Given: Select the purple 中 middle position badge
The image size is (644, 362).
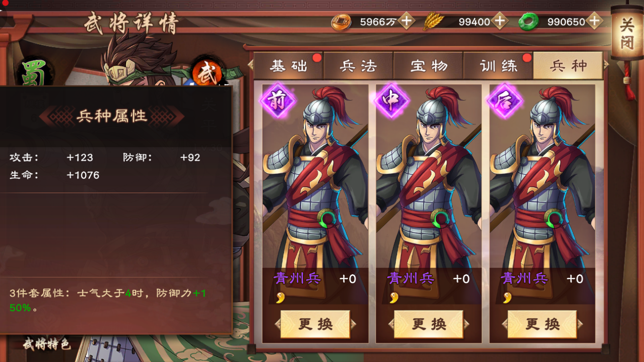Looking at the screenshot, I should click(392, 100).
